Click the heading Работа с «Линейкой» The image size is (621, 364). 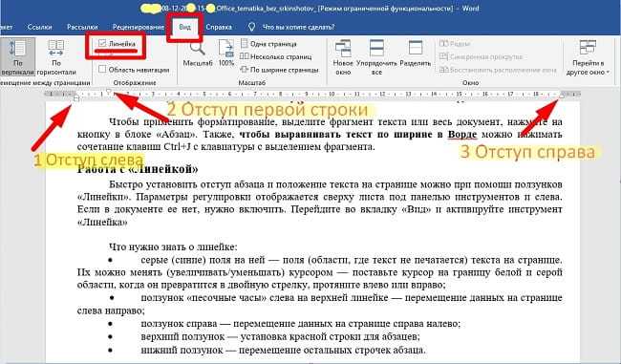point(138,169)
